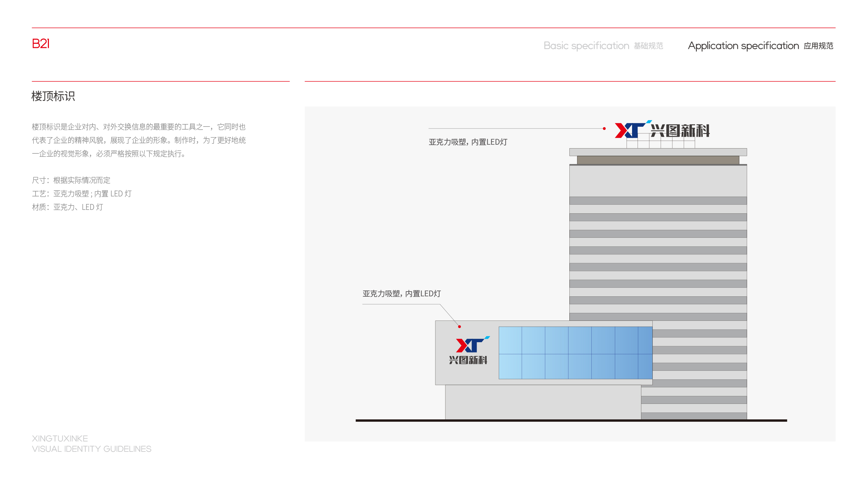Click the XT logo on the podium facade

coord(473,344)
